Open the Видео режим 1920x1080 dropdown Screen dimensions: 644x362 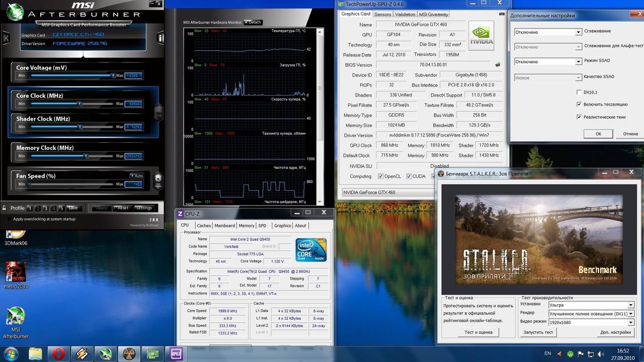click(630, 322)
